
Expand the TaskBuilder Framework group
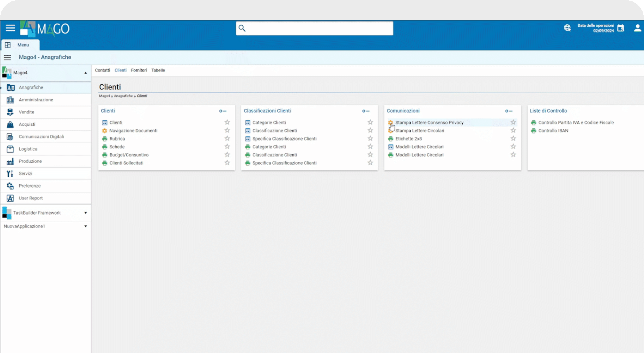[x=85, y=213]
